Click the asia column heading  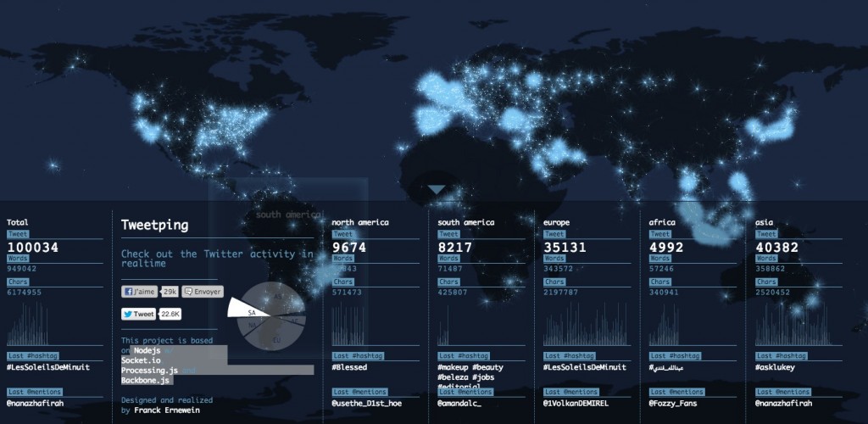[x=764, y=222]
